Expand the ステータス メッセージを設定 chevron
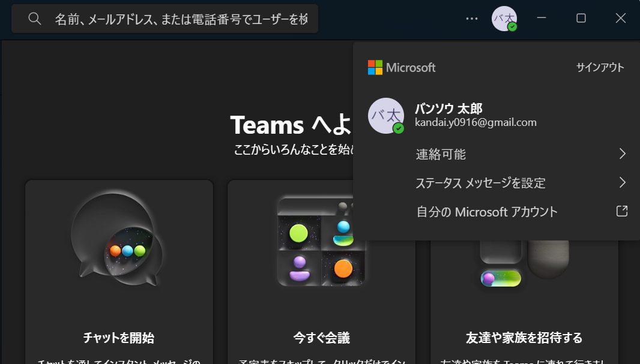Screen dimensions: 640x364 point(622,182)
